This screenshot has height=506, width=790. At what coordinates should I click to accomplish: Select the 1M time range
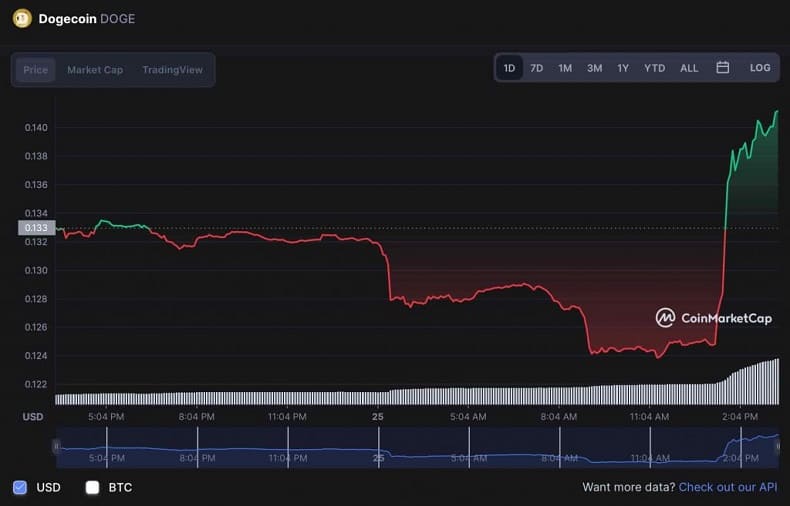click(x=565, y=68)
